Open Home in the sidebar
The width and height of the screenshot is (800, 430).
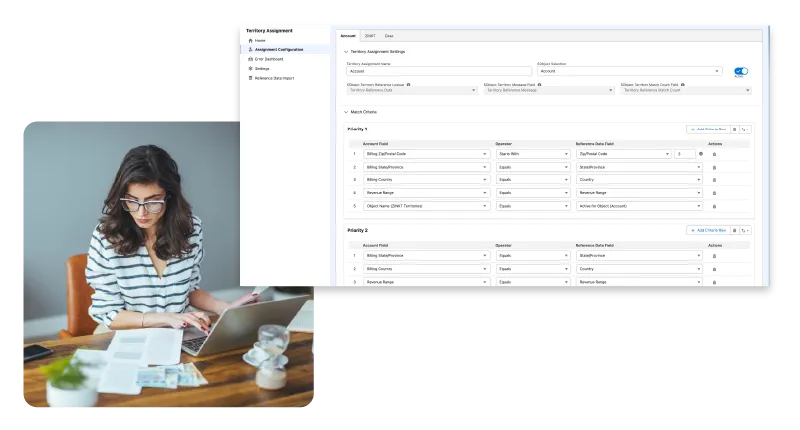pos(260,40)
